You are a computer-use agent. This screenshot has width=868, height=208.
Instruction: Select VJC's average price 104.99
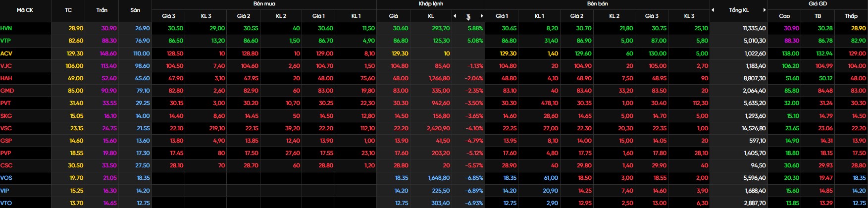823,66
